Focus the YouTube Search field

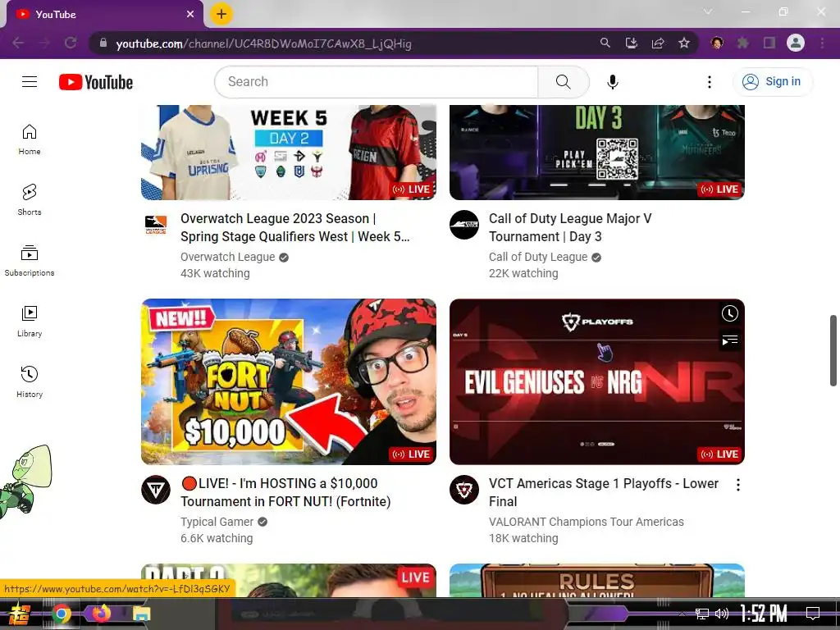(377, 82)
